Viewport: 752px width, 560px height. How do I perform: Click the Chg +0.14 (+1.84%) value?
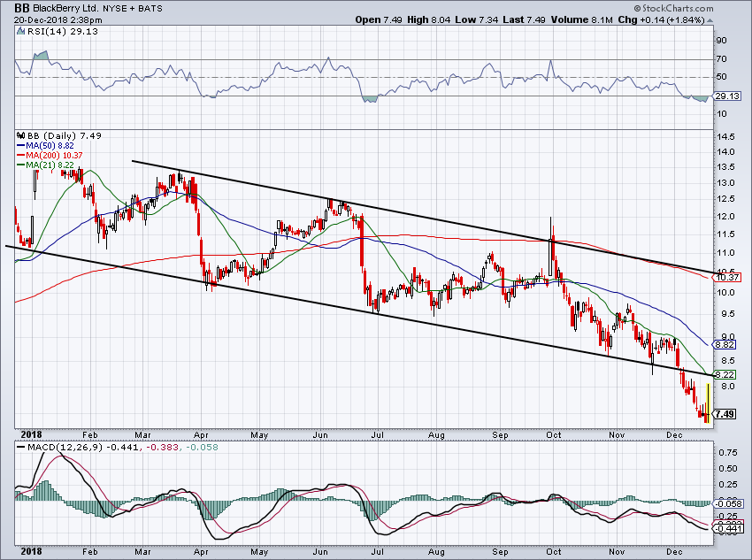(661, 19)
